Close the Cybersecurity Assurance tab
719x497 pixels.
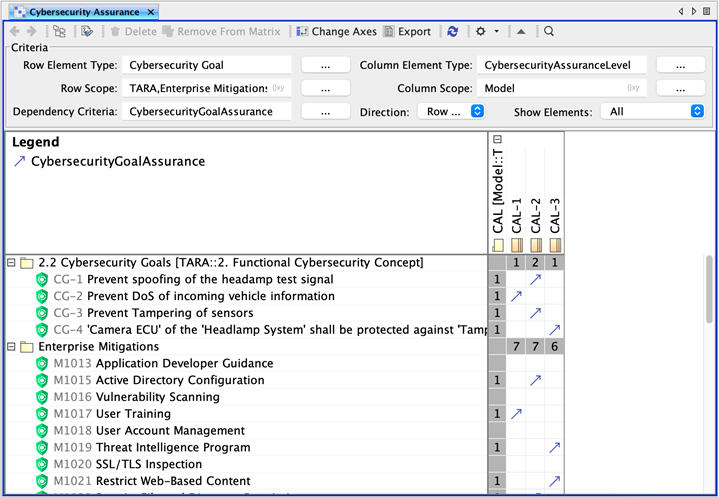click(151, 12)
